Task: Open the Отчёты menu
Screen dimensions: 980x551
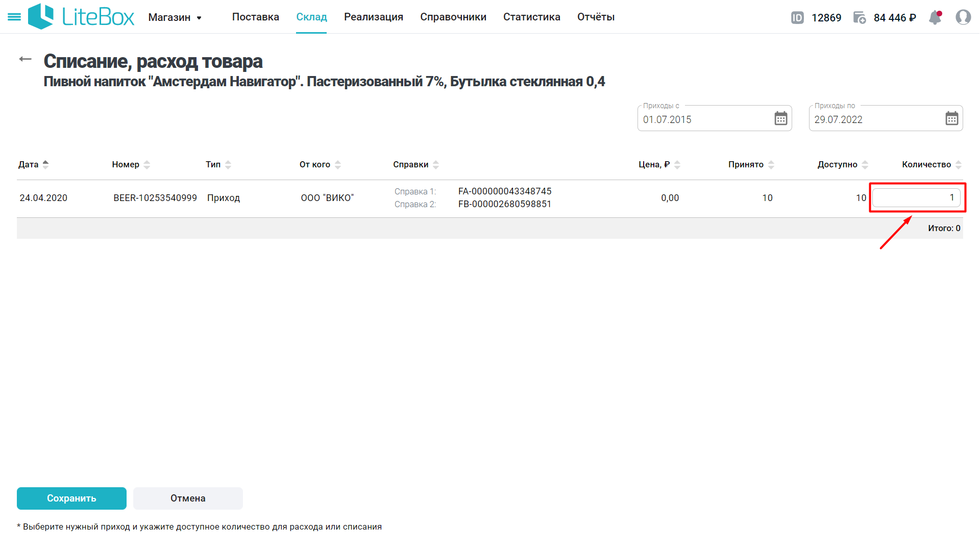Action: [596, 17]
